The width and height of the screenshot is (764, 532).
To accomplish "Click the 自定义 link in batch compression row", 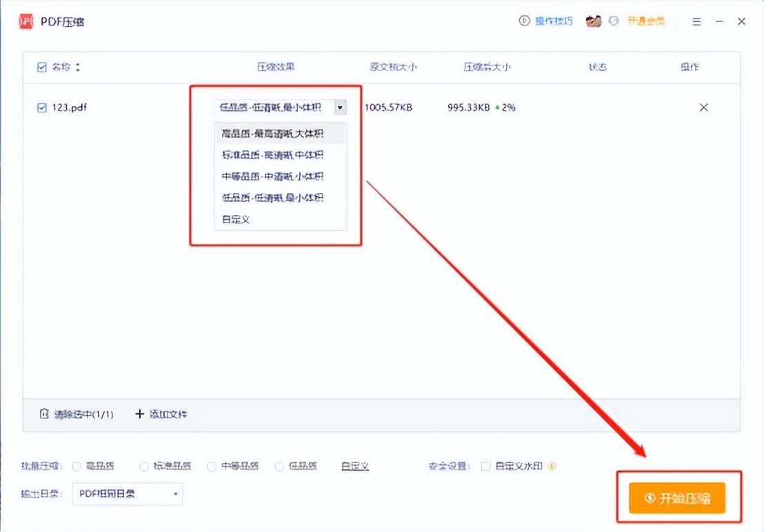I will (x=354, y=466).
